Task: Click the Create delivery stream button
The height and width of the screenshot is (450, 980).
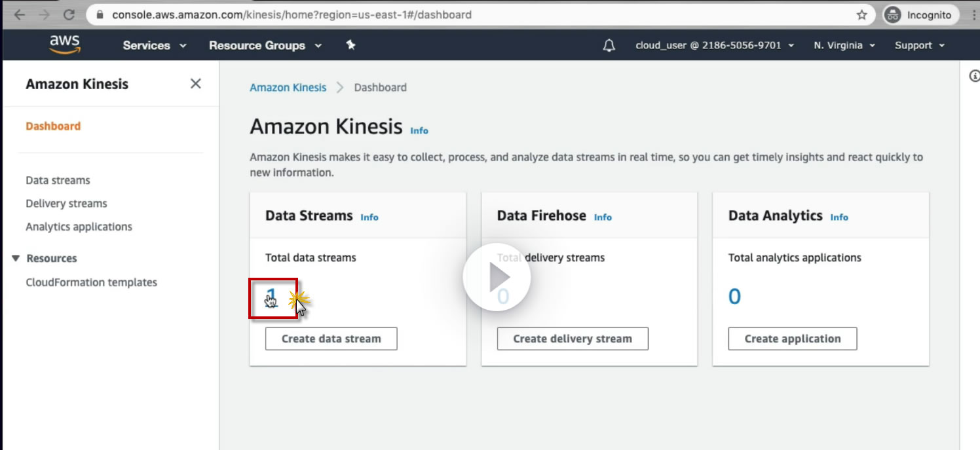Action: [x=572, y=339]
